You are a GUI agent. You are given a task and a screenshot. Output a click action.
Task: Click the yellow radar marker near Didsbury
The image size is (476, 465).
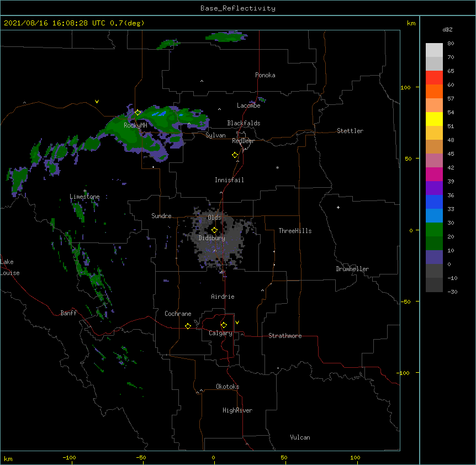click(x=214, y=230)
